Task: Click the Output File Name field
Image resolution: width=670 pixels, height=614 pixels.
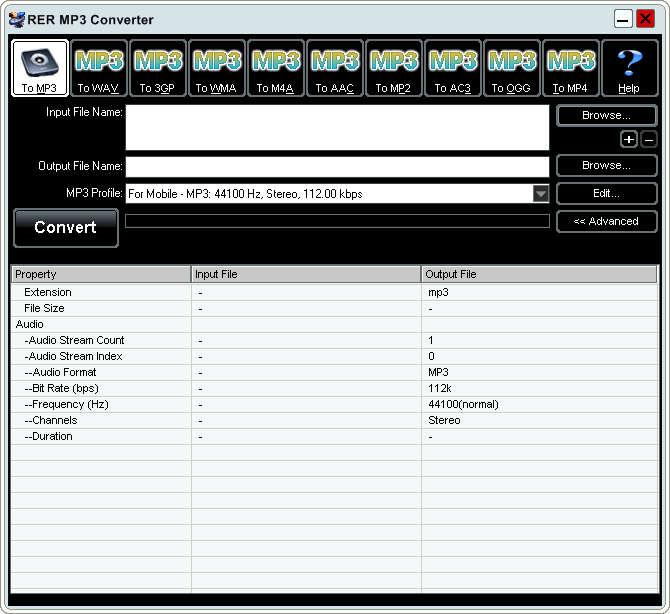Action: click(337, 167)
